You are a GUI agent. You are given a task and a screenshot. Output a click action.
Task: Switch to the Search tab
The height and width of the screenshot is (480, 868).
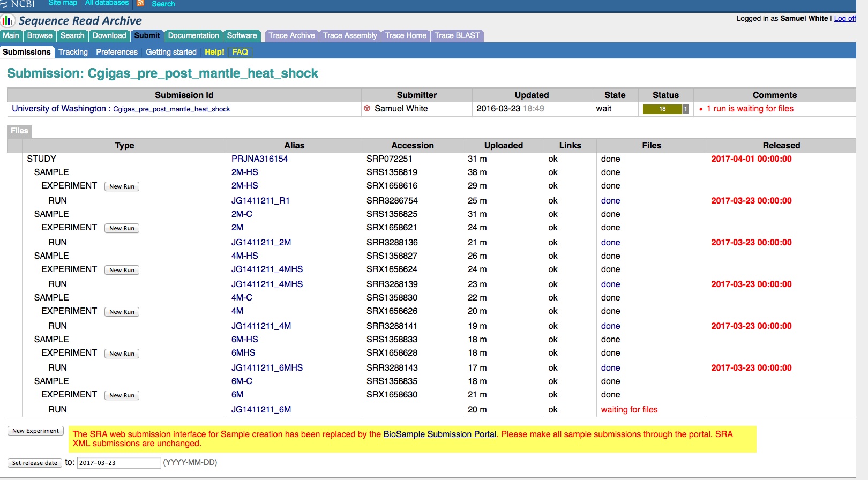tap(72, 36)
